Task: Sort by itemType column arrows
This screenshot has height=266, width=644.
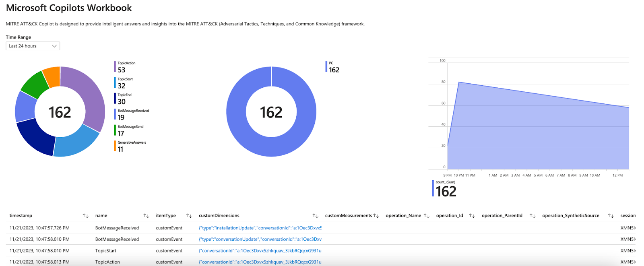Action: [189, 216]
